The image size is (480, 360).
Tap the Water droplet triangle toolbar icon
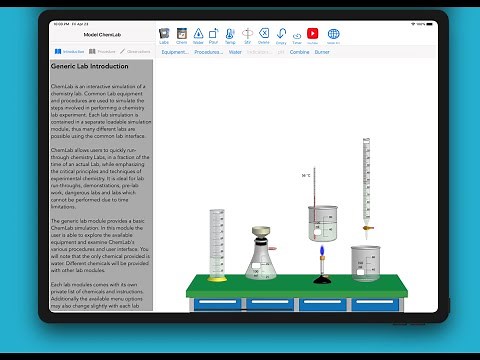point(198,36)
